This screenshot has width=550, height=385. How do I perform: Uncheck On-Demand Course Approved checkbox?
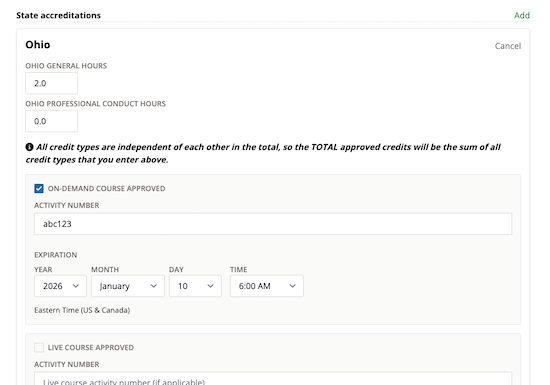pos(39,189)
